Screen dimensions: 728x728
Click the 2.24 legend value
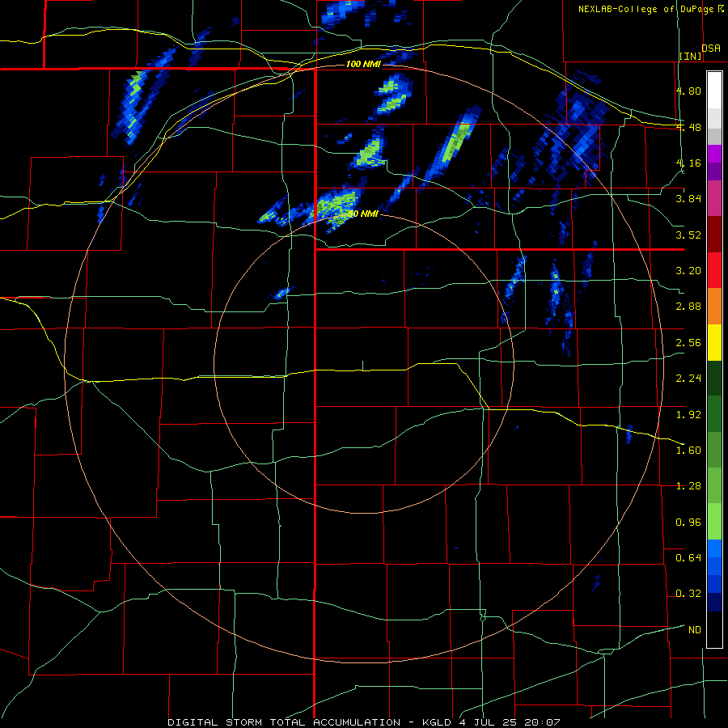pos(688,379)
